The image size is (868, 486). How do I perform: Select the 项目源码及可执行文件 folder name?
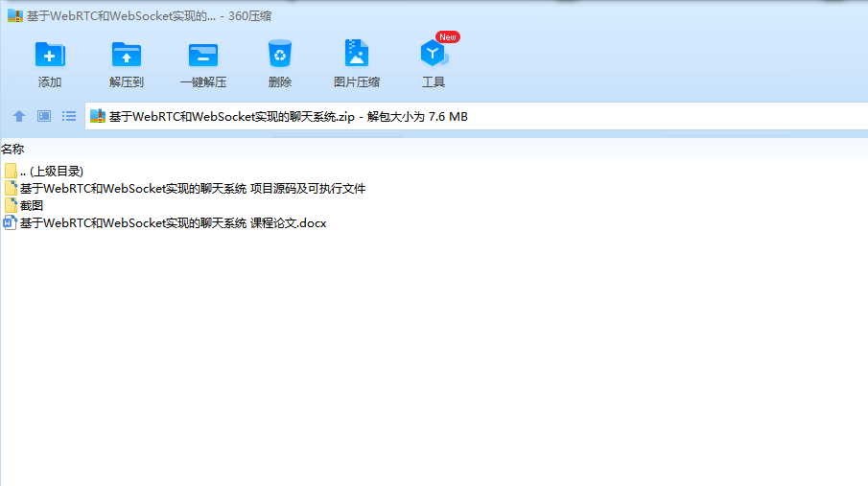click(193, 189)
